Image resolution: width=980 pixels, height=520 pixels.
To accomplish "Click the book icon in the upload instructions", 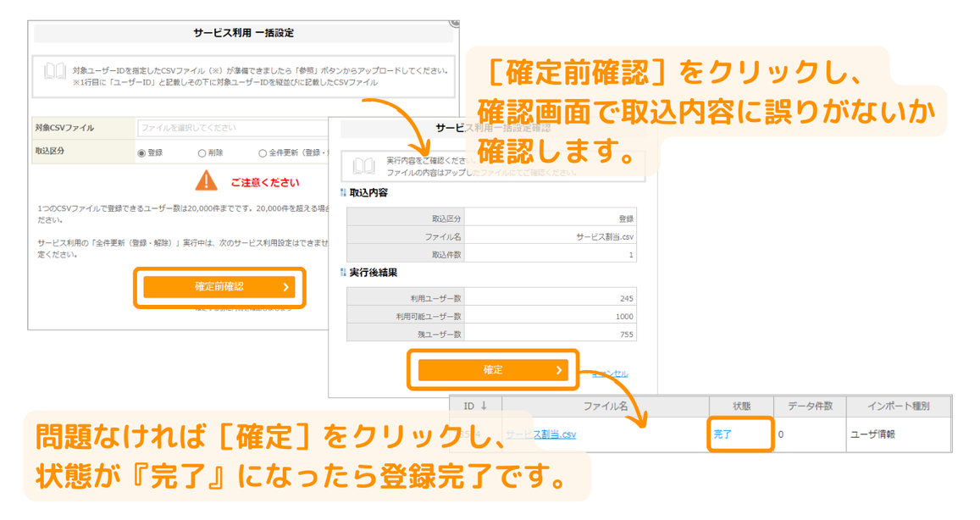I will click(x=55, y=72).
